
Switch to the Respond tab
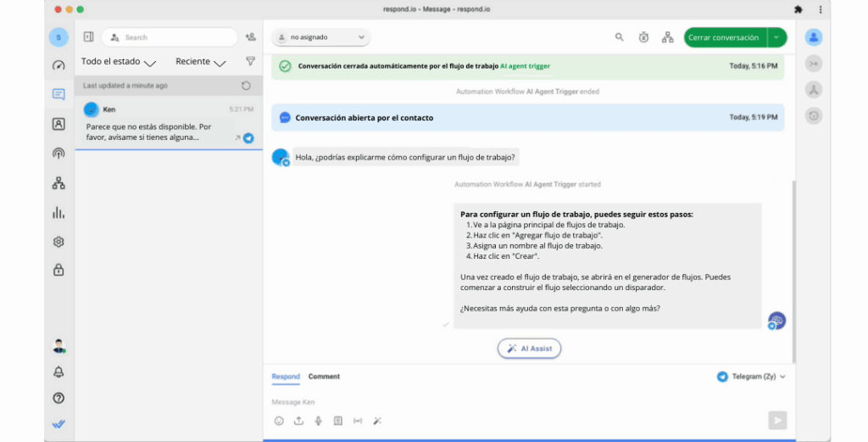[x=286, y=377]
